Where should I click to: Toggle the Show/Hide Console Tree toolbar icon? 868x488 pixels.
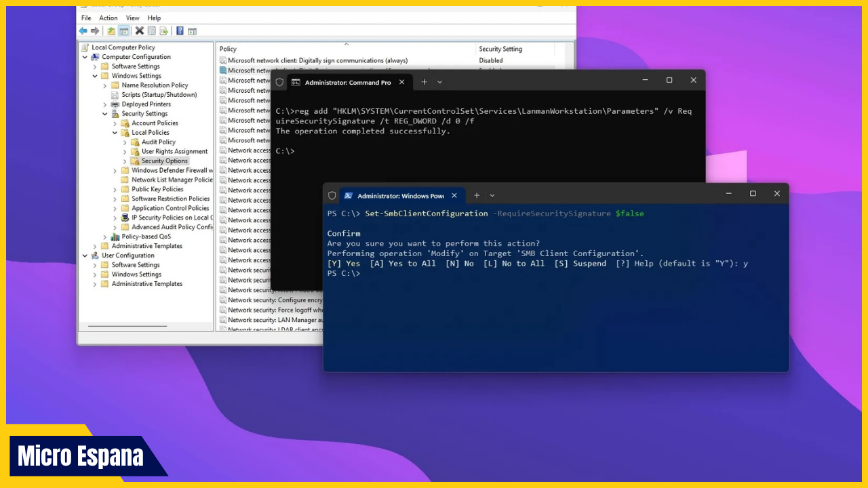pos(124,30)
